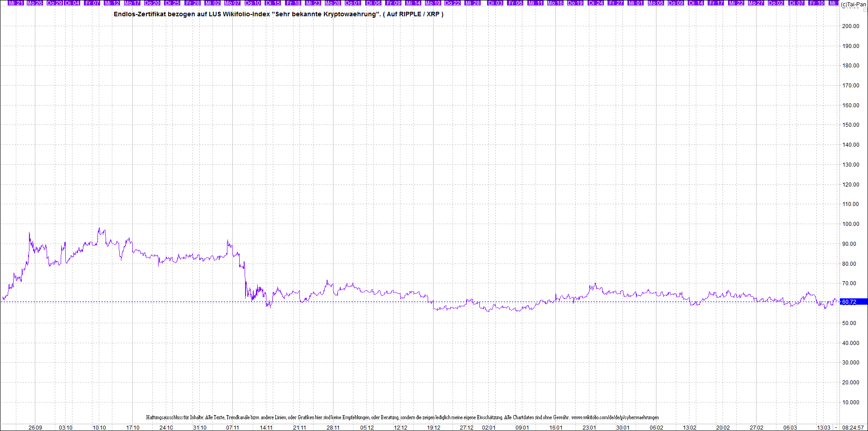Select the top date label Mo 16
Screen dimensions: 868x431
(555, 3)
